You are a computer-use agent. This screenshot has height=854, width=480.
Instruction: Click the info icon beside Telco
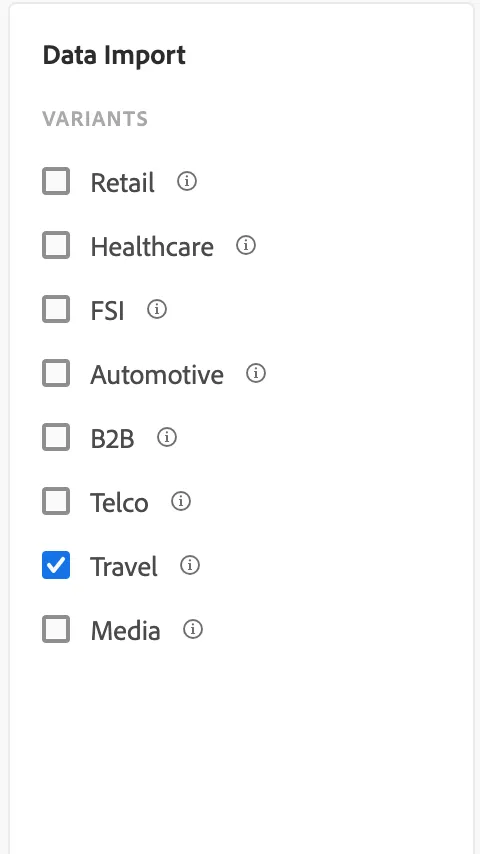click(181, 501)
